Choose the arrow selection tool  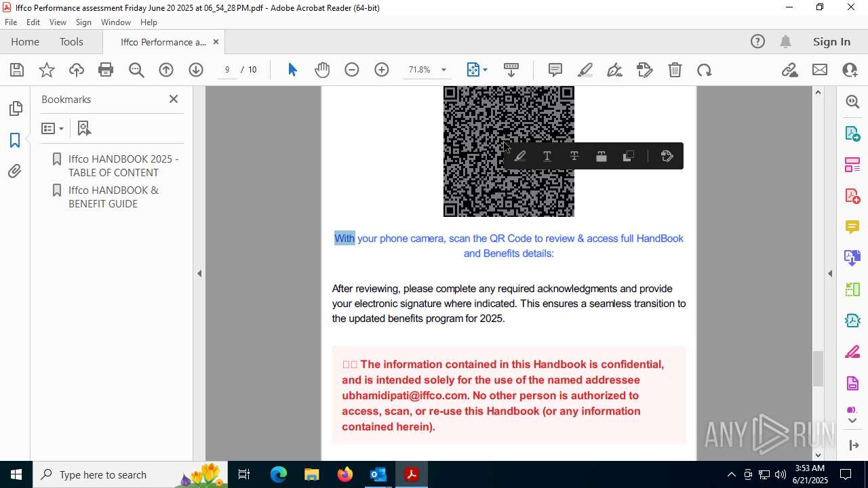point(292,70)
